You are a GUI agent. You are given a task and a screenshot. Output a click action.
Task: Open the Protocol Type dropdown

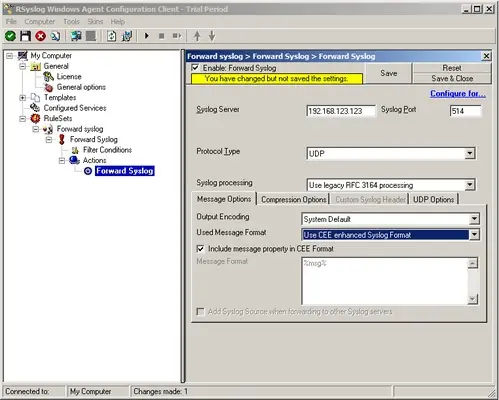point(470,153)
